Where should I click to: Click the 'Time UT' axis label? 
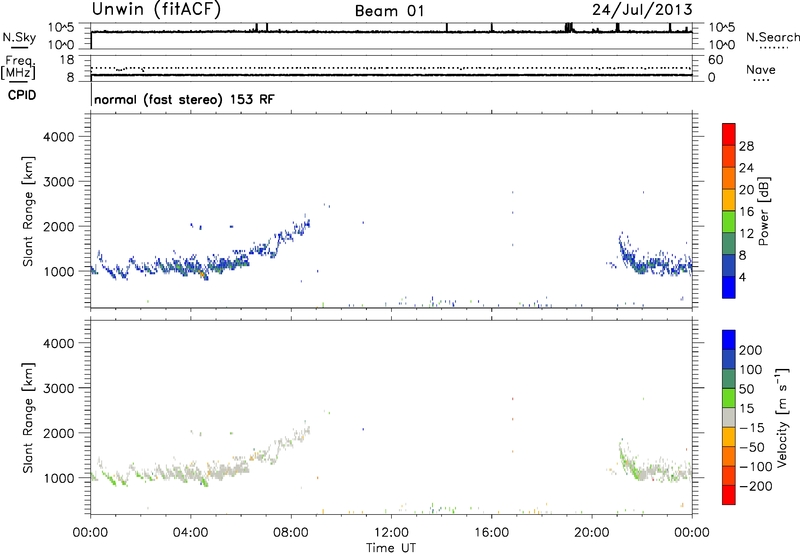click(x=391, y=548)
